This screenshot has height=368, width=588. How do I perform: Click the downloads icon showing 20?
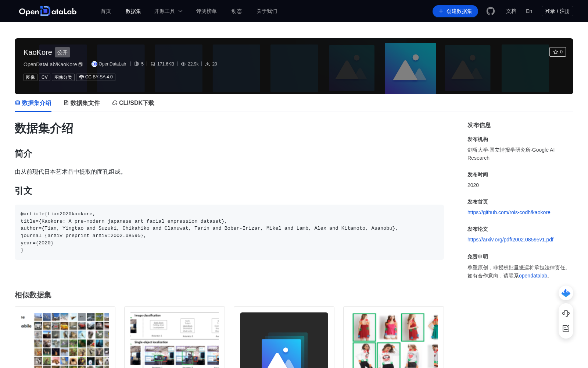pyautogui.click(x=208, y=64)
